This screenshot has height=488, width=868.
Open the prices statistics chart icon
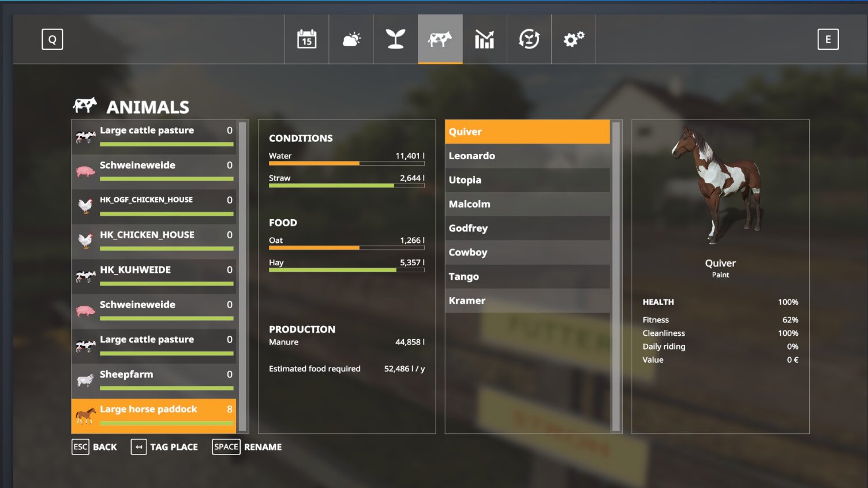point(484,39)
